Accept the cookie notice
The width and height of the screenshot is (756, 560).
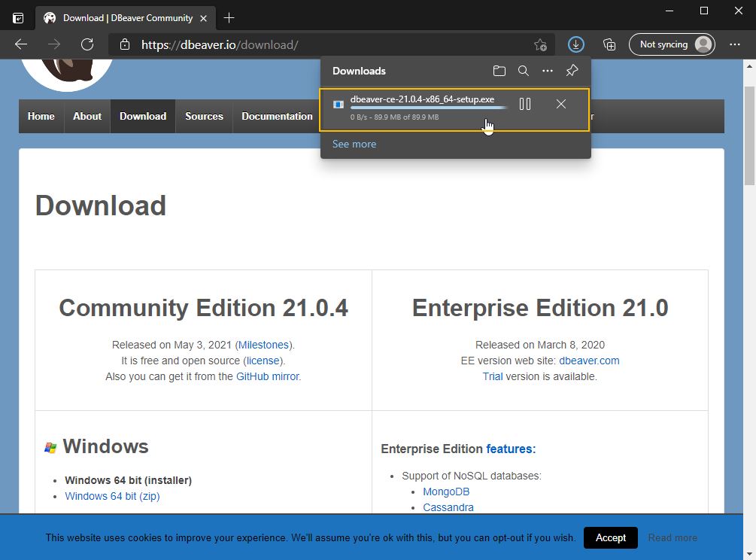coord(610,537)
